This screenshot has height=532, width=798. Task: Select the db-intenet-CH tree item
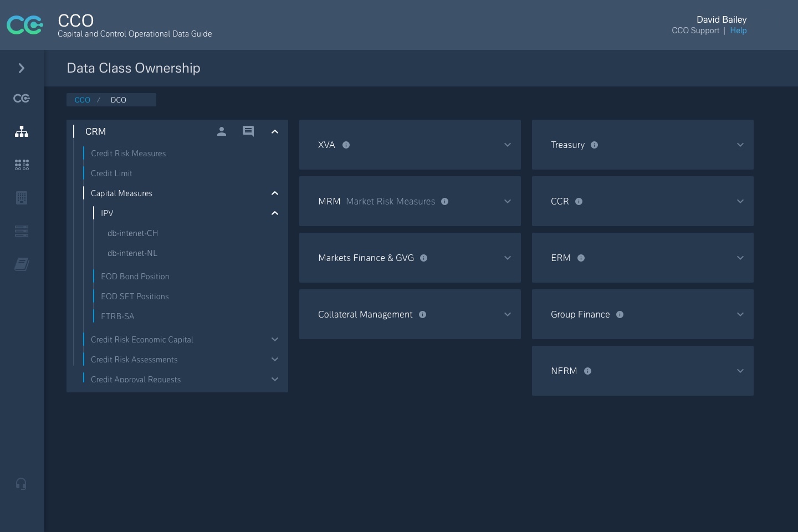[x=132, y=233]
